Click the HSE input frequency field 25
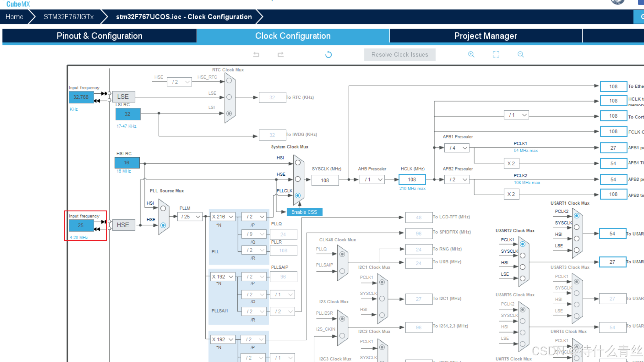 tap(81, 225)
